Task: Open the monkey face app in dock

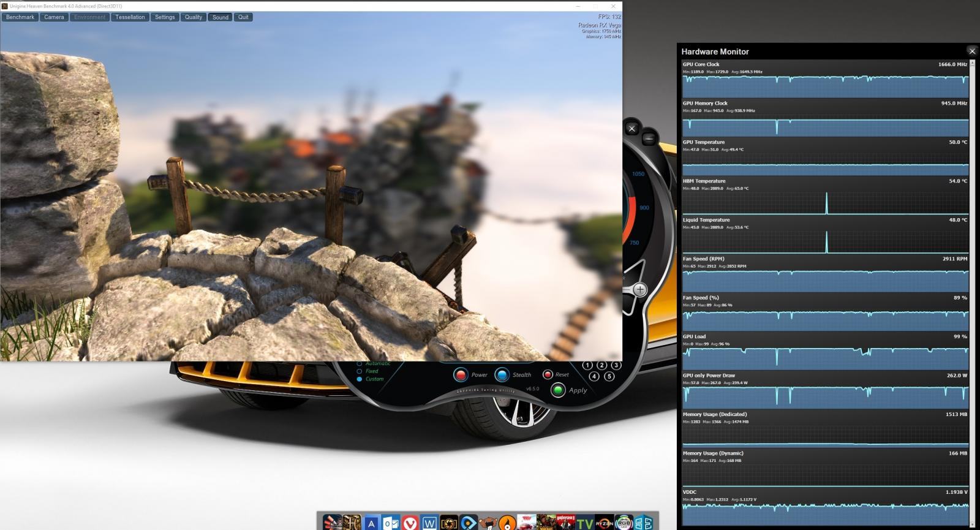Action: click(x=488, y=523)
